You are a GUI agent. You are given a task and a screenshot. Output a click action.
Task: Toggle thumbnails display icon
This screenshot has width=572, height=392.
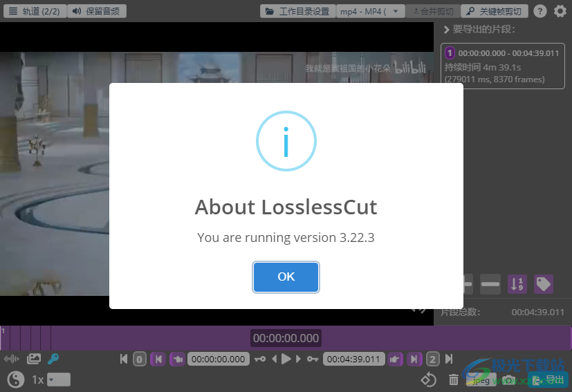point(34,360)
